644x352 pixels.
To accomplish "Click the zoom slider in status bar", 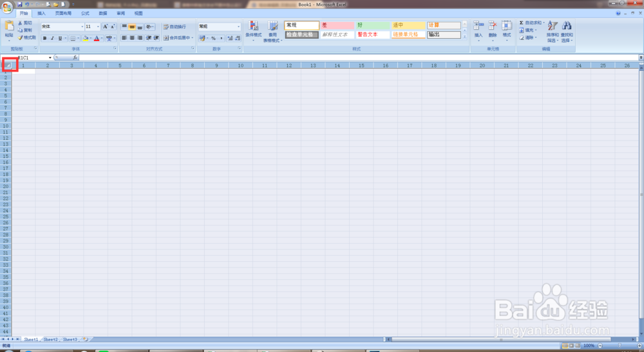I will [x=620, y=346].
